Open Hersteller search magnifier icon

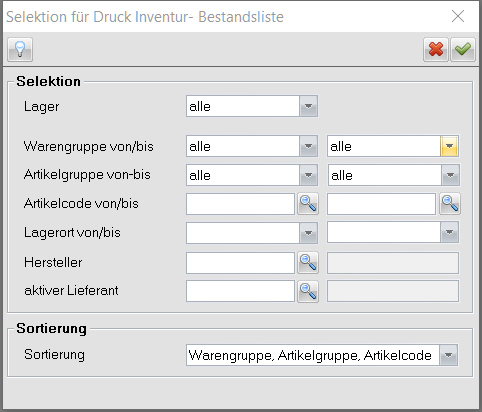point(308,263)
